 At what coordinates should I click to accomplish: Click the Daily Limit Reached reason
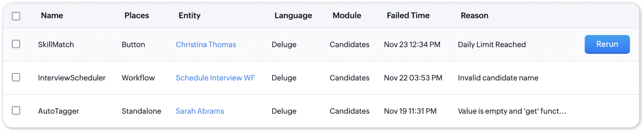(492, 45)
